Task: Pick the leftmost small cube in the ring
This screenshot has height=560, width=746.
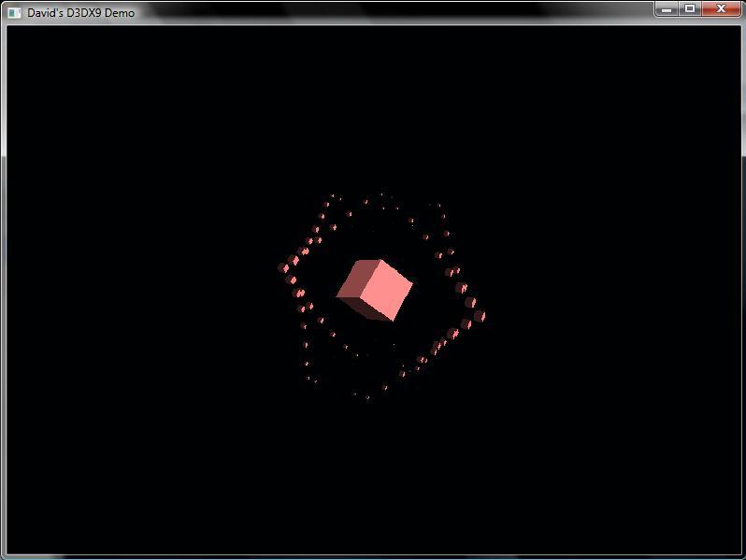Action: pos(283,268)
